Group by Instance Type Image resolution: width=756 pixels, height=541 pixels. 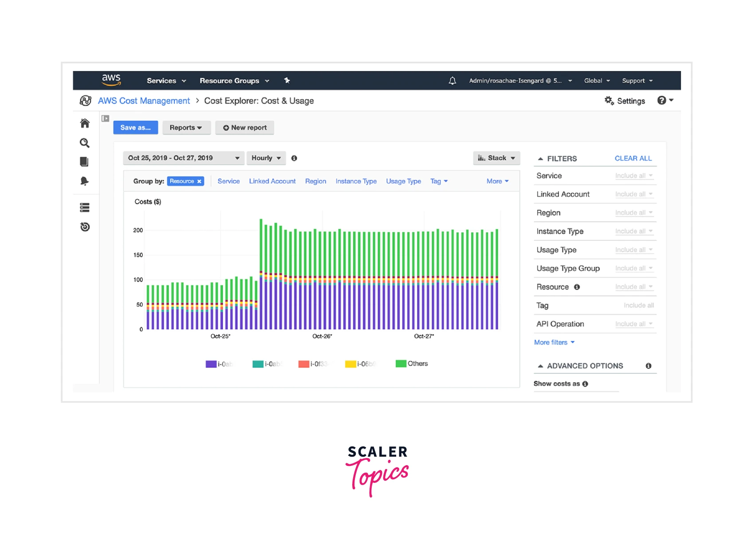click(x=356, y=182)
